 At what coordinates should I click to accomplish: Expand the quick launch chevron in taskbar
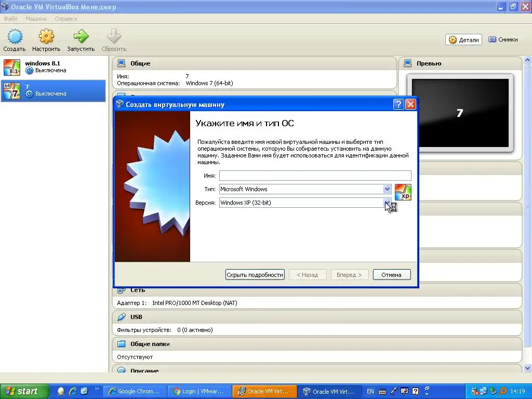(97, 389)
